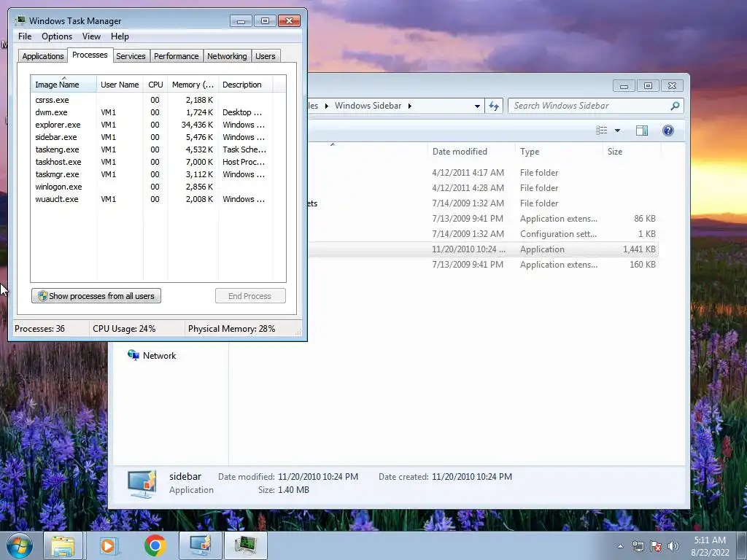Sort processes by CPU column
Viewport: 747px width, 560px height.
pos(155,85)
